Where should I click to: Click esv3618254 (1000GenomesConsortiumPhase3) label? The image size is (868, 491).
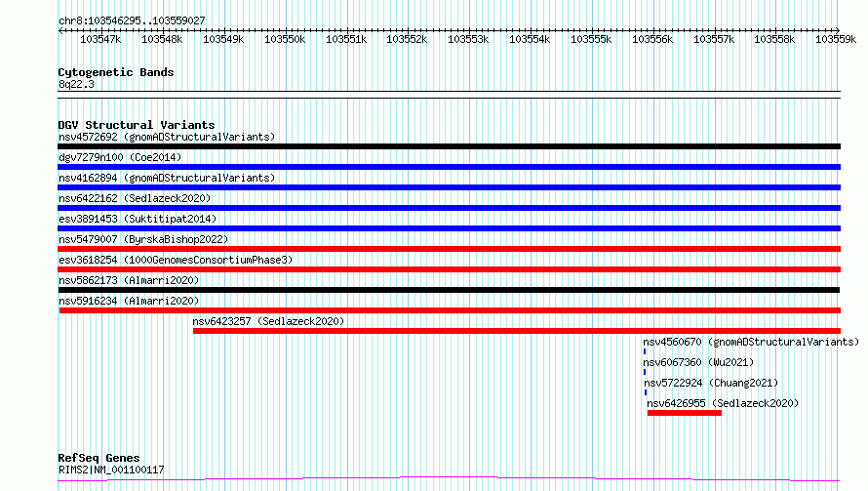[x=176, y=260]
